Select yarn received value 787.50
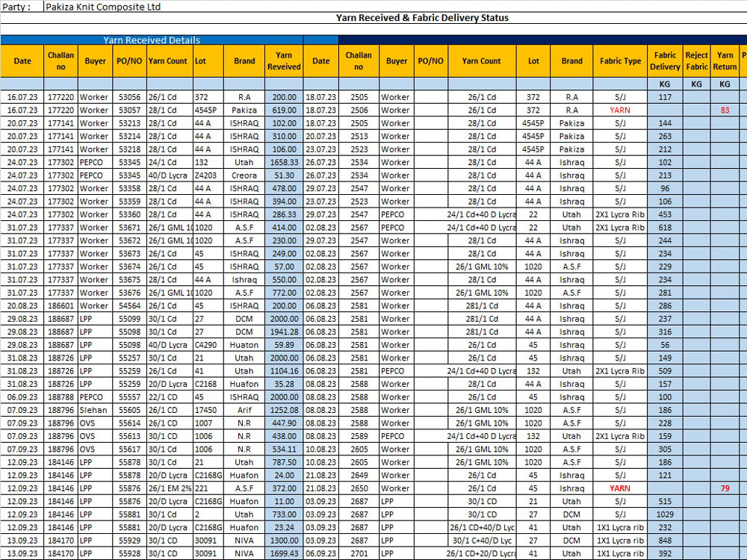747x560 pixels. tap(284, 462)
